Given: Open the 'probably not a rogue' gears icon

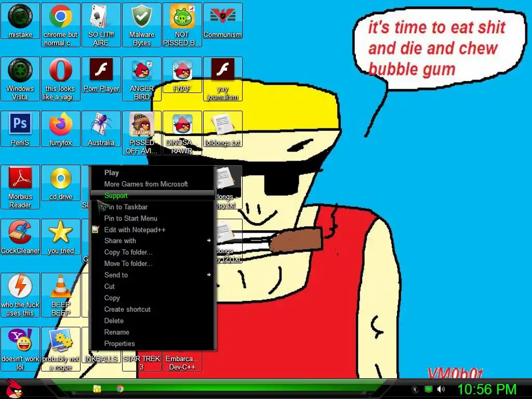Looking at the screenshot, I should tap(60, 349).
